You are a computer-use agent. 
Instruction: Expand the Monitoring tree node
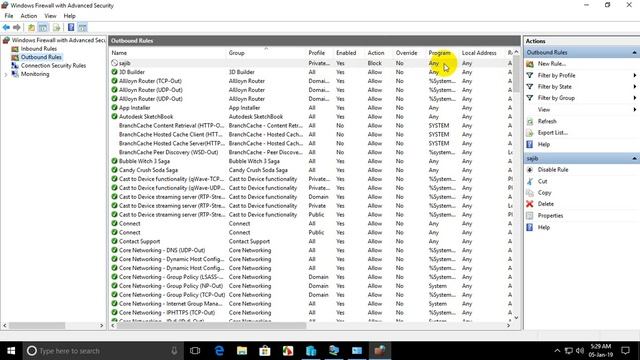6,74
